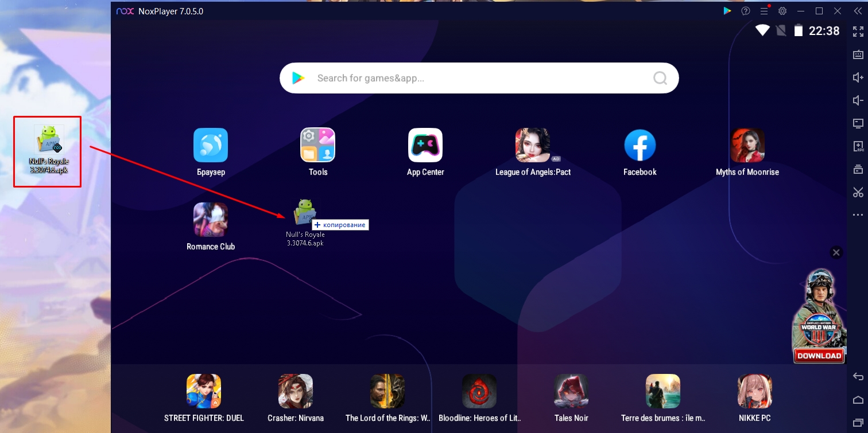
Task: Open the hamburger menu in the title bar
Action: 764,11
